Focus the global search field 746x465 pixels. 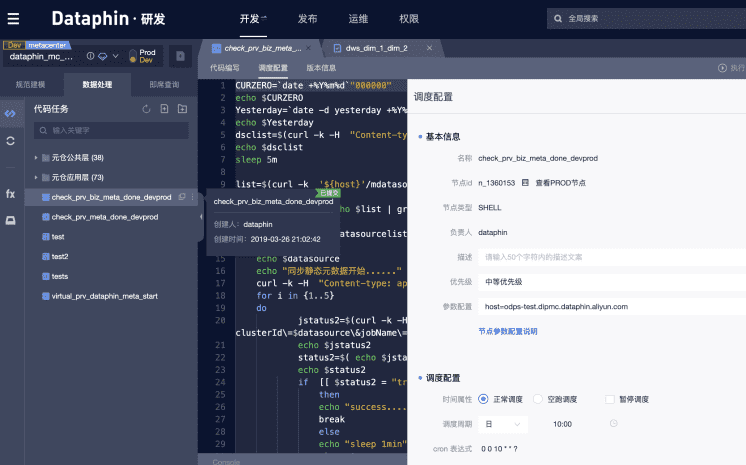tap(647, 19)
